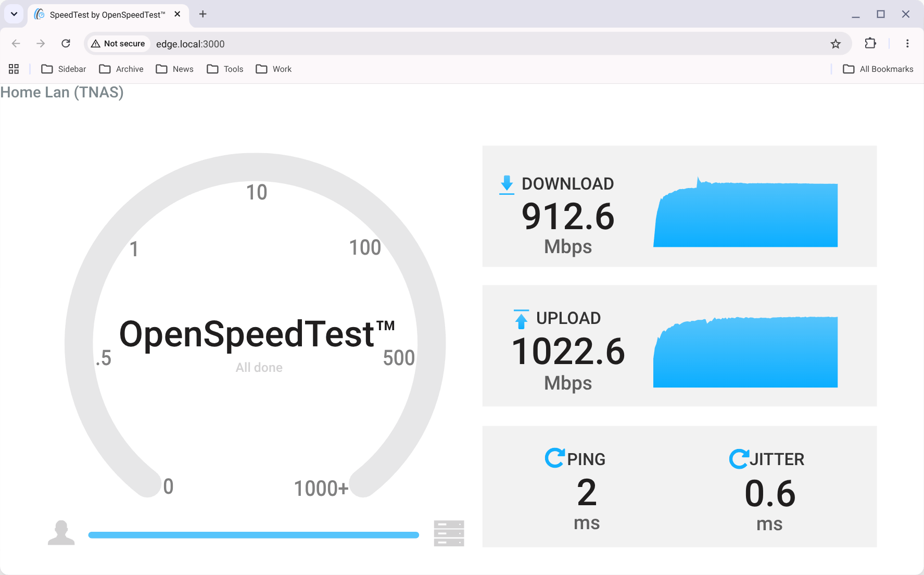Click the OpenSpeedTest logo text
The image size is (924, 575).
point(257,334)
